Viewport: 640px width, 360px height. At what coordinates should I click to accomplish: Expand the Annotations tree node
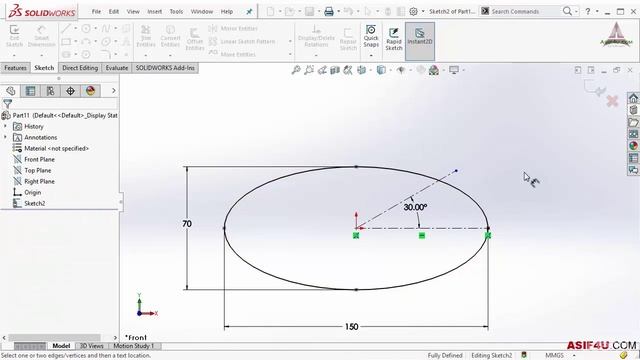(5, 137)
